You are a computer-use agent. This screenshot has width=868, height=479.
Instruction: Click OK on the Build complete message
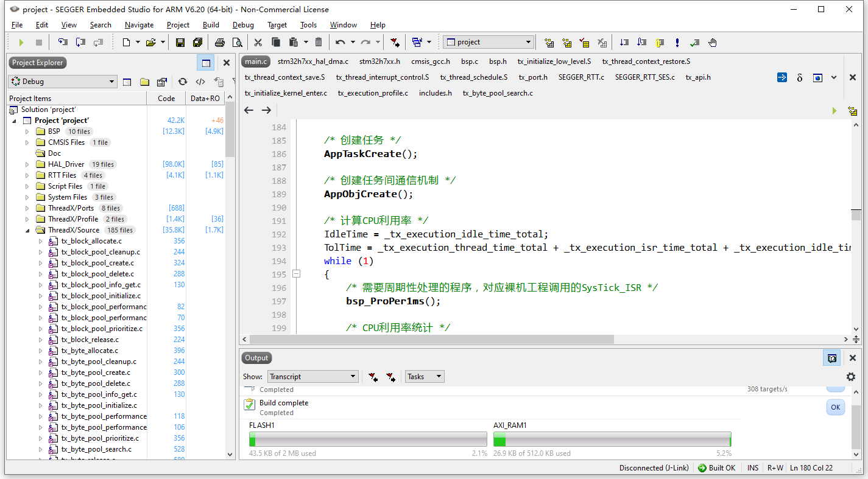pyautogui.click(x=836, y=408)
